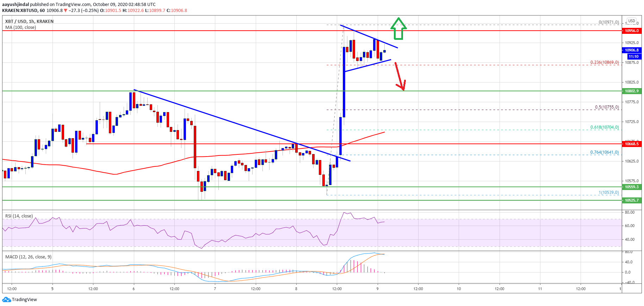Screen dimensions: 644x306
Task: Click the 0.0 value on MACD axis
Action: (628, 273)
